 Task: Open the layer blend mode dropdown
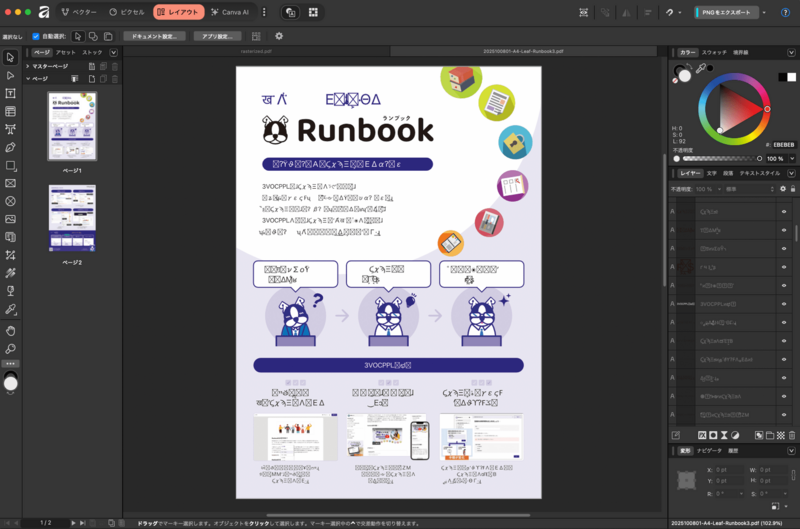pyautogui.click(x=750, y=189)
